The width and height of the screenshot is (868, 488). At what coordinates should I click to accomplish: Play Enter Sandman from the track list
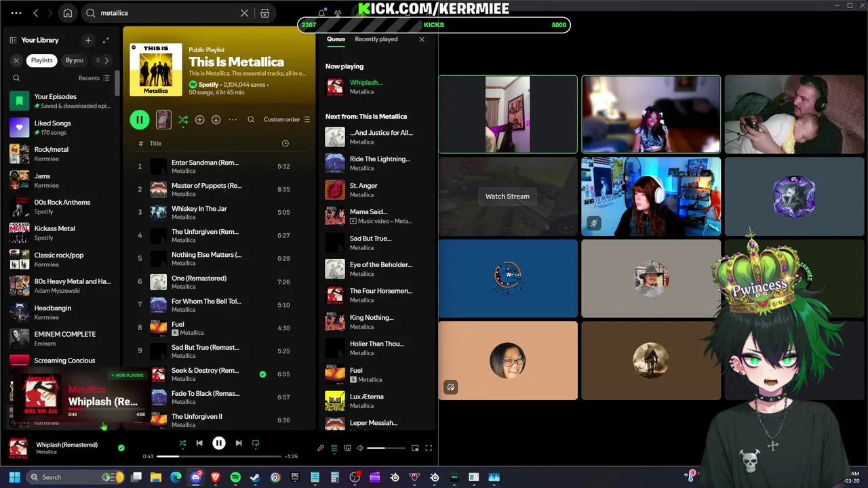click(x=220, y=166)
